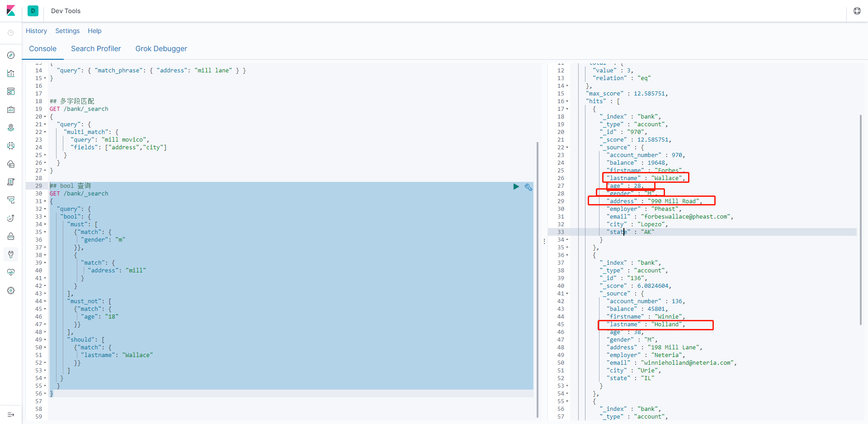
Task: Click the Kibana logo
Action: pyautogui.click(x=11, y=11)
